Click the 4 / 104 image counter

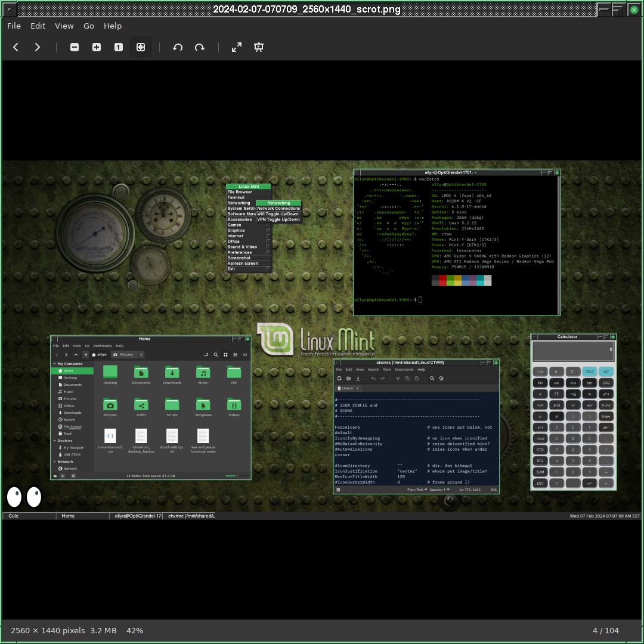[605, 630]
